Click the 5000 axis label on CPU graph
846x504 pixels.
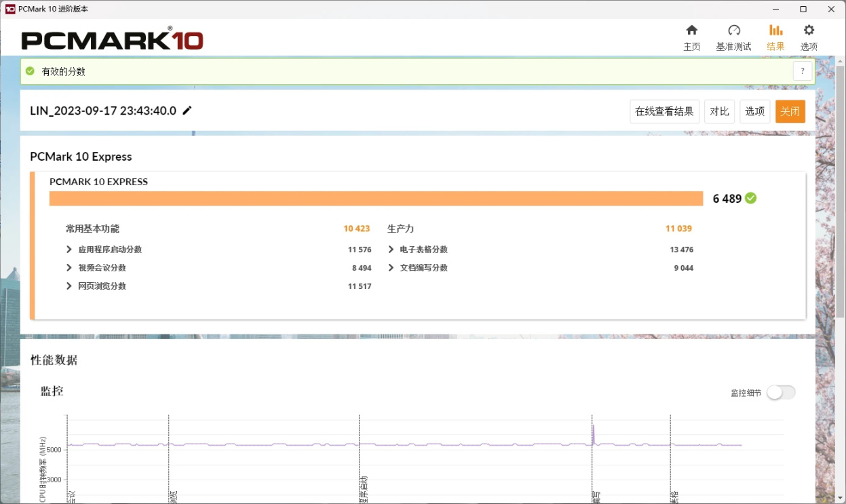54,450
